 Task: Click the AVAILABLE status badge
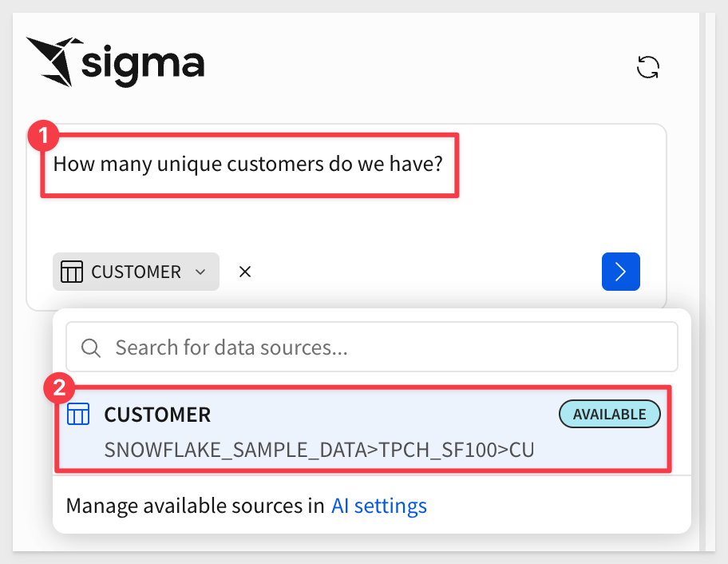coord(610,414)
